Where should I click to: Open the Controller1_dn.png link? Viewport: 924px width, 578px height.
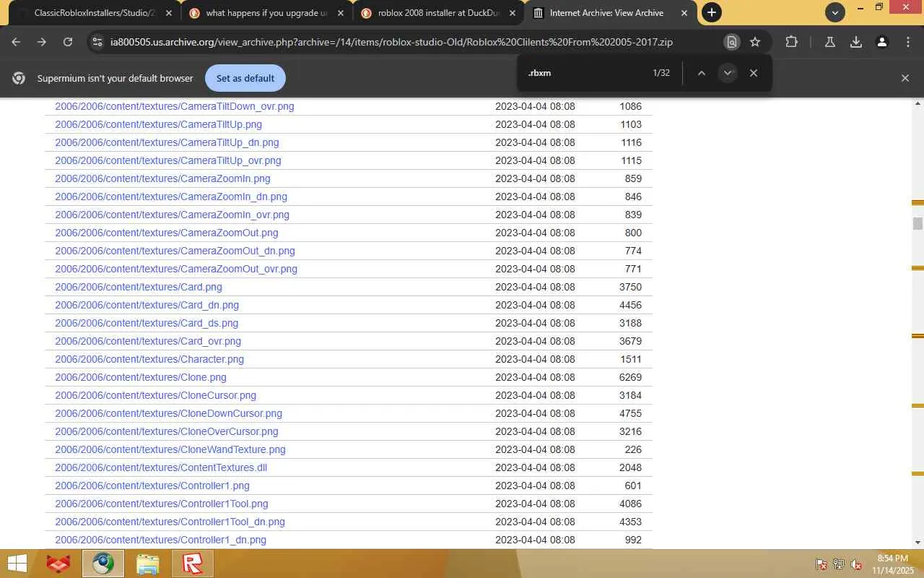161,540
